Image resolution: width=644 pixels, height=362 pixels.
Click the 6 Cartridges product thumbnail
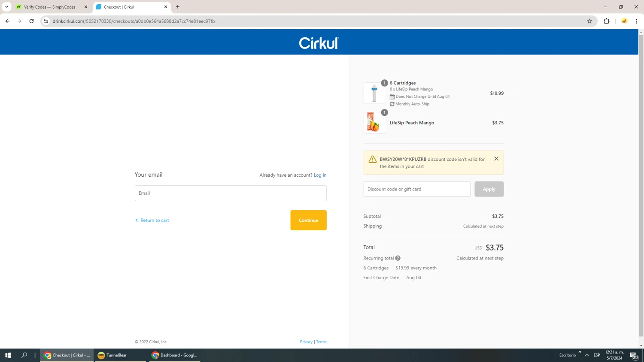click(x=374, y=93)
